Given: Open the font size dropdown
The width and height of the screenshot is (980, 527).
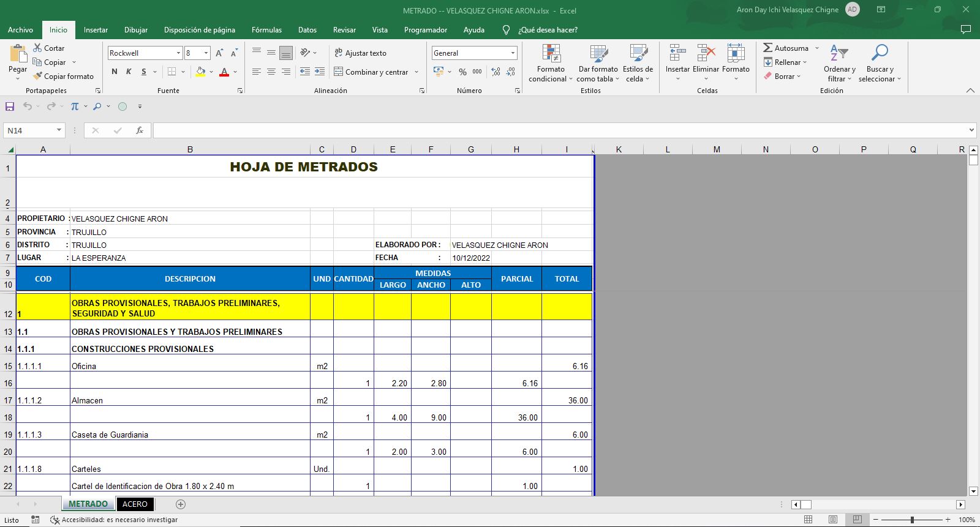Looking at the screenshot, I should pos(206,53).
